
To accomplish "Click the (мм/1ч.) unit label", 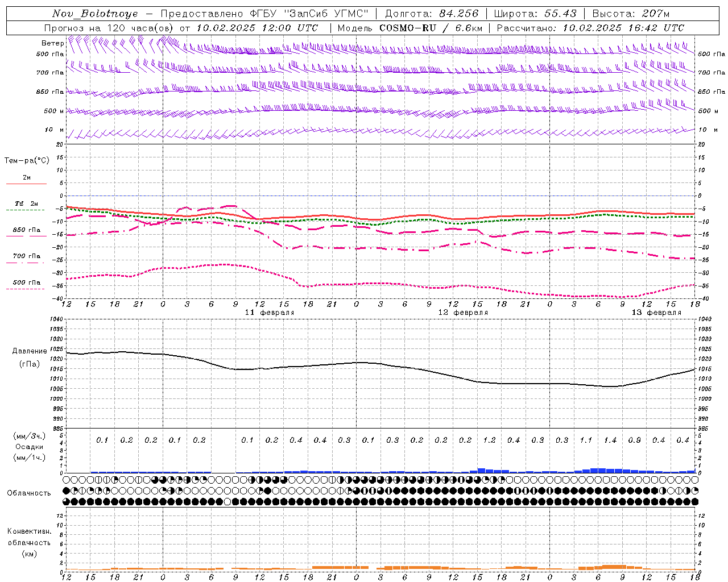I will click(30, 458).
